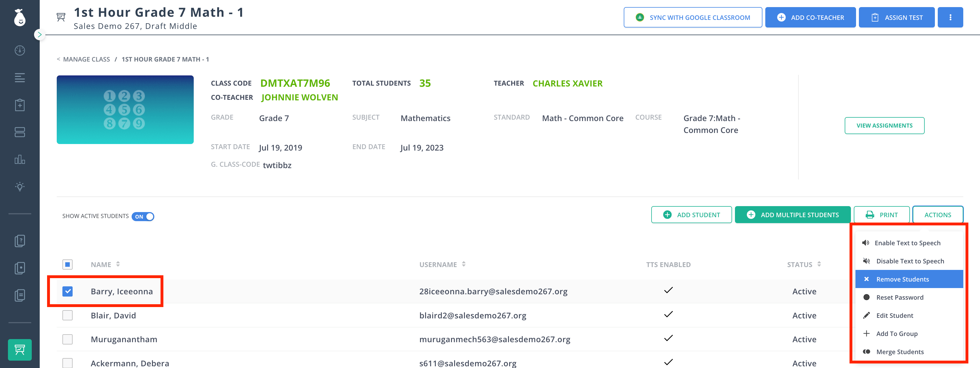Click total students count 35
The height and width of the screenshot is (368, 980).
tap(425, 83)
